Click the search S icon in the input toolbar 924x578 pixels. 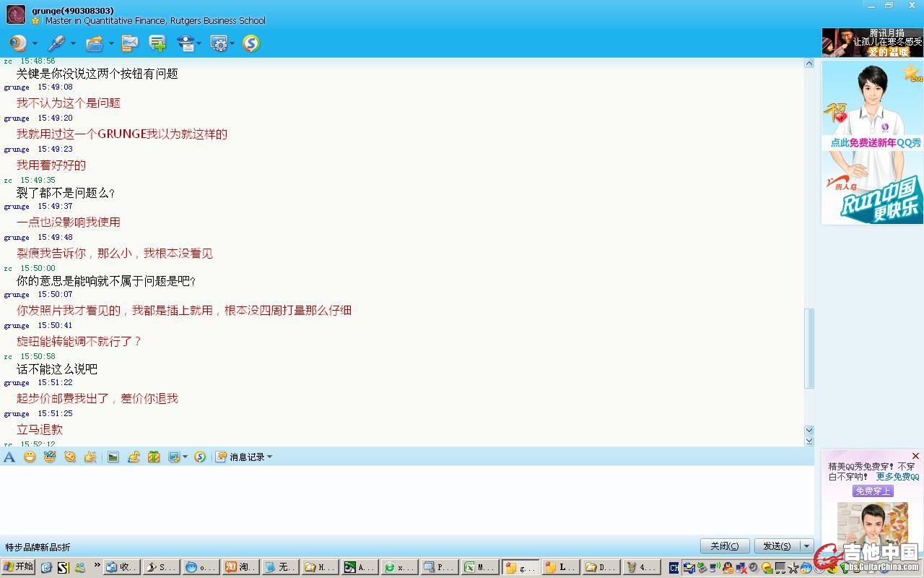click(x=200, y=457)
